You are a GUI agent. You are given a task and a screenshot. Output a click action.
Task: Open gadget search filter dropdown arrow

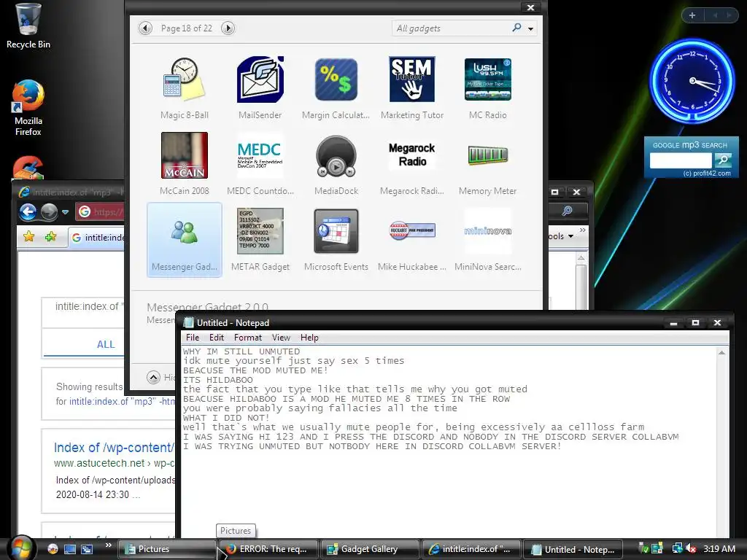click(x=531, y=28)
